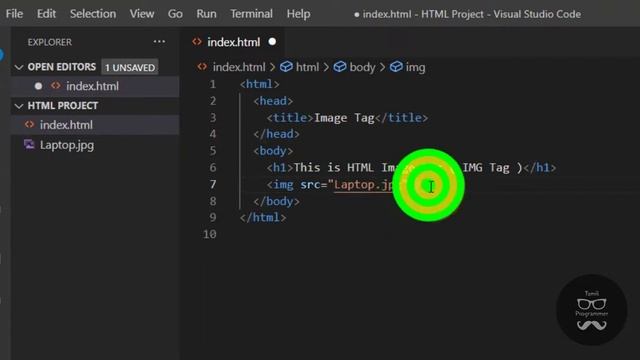Viewport: 640px width, 360px height.
Task: Click the opening <html> tag on line 1
Action: [x=260, y=84]
